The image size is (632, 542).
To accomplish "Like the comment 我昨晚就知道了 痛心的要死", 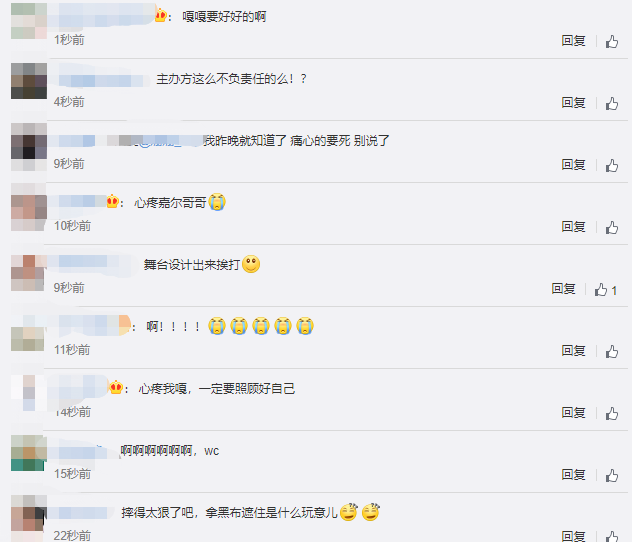I will pos(612,165).
